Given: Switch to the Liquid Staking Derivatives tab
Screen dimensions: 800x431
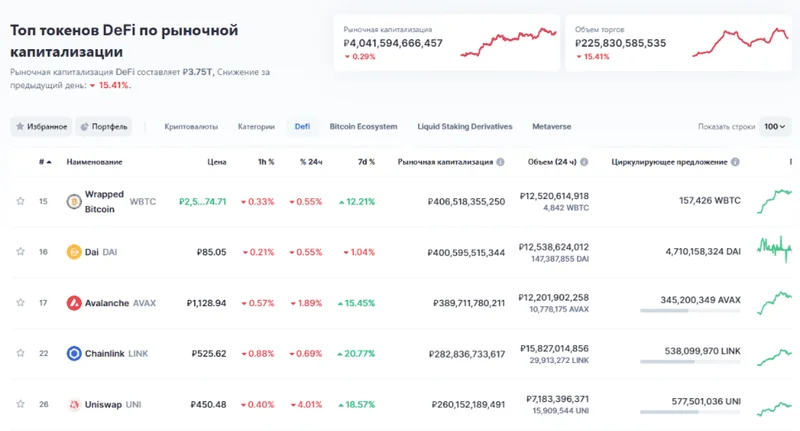Looking at the screenshot, I should 464,127.
